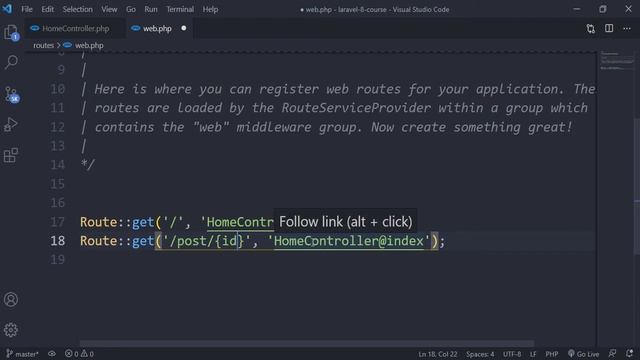Viewport: 640px width, 360px height.
Task: Click the horizontal editor scrollbar
Action: tap(307, 344)
